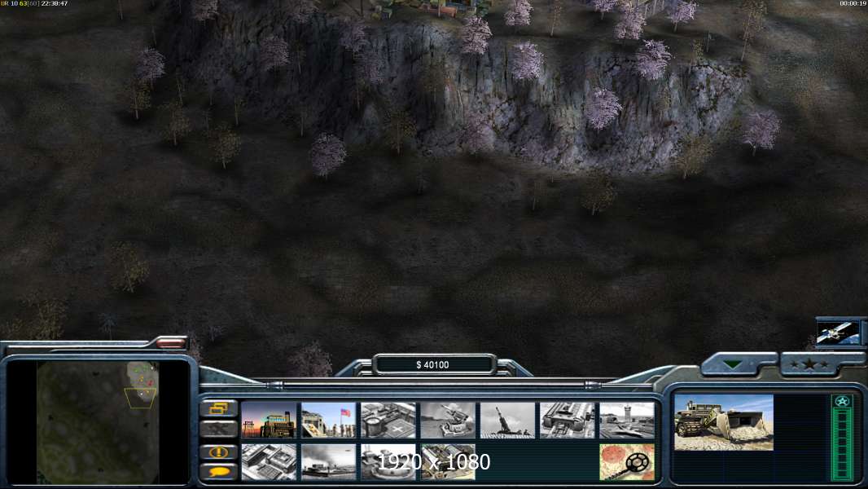Build a Patriot Missile defense turret
This screenshot has height=489, width=868.
(449, 421)
